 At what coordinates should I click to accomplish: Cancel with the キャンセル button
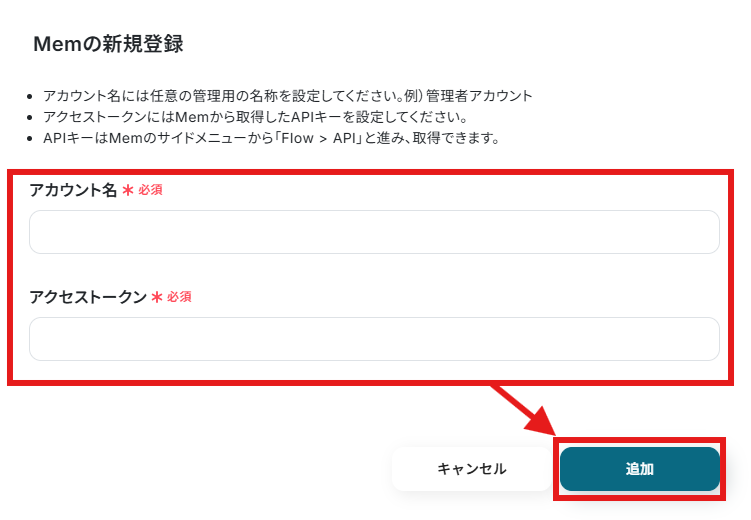[x=472, y=469]
